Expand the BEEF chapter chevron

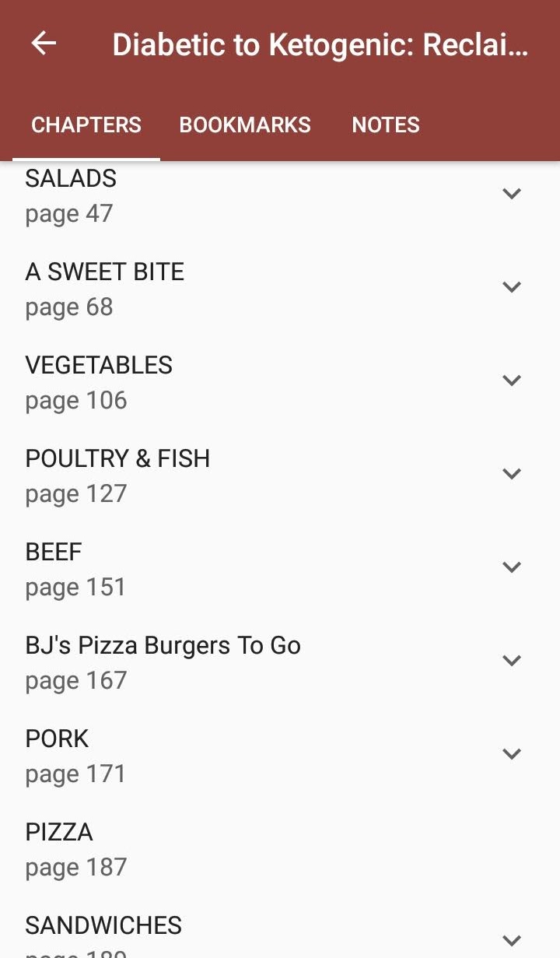[x=511, y=567]
